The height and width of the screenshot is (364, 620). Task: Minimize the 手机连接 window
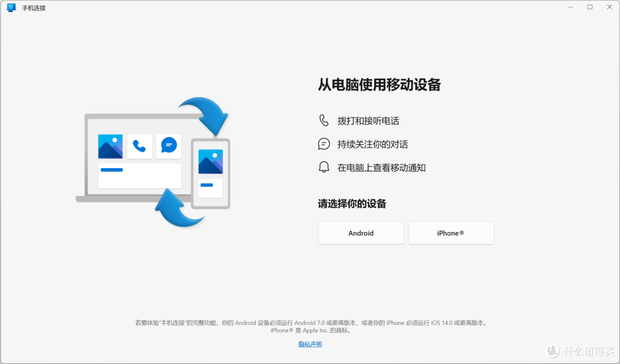569,7
